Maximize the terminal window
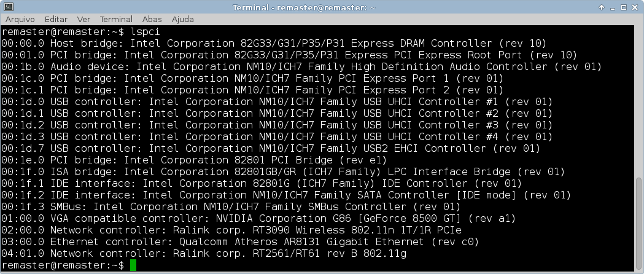This screenshot has width=644, height=274. coord(624,7)
